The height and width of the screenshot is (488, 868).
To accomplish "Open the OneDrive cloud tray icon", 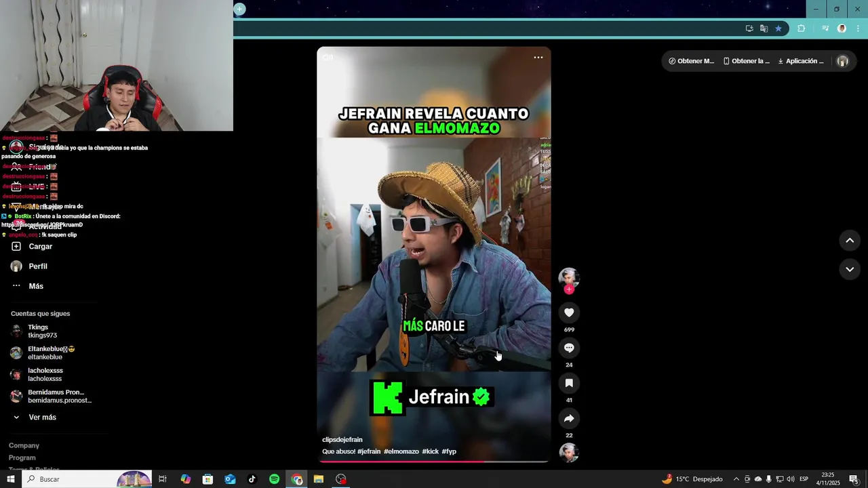I will coord(758,479).
